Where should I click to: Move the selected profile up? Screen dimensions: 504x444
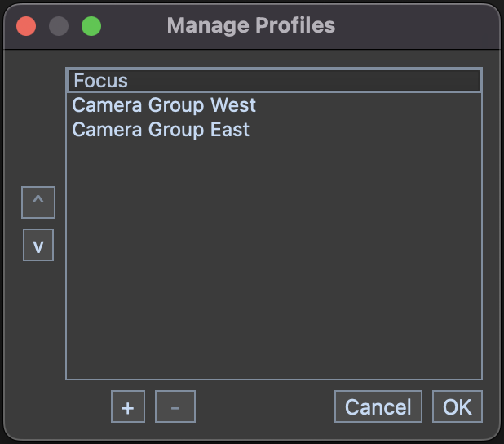pyautogui.click(x=38, y=202)
